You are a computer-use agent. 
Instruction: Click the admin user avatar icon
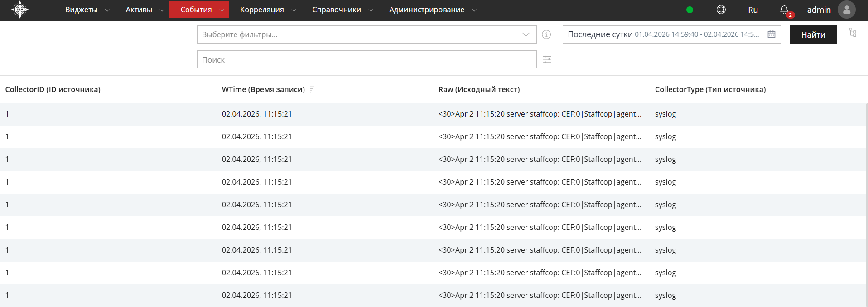point(846,10)
